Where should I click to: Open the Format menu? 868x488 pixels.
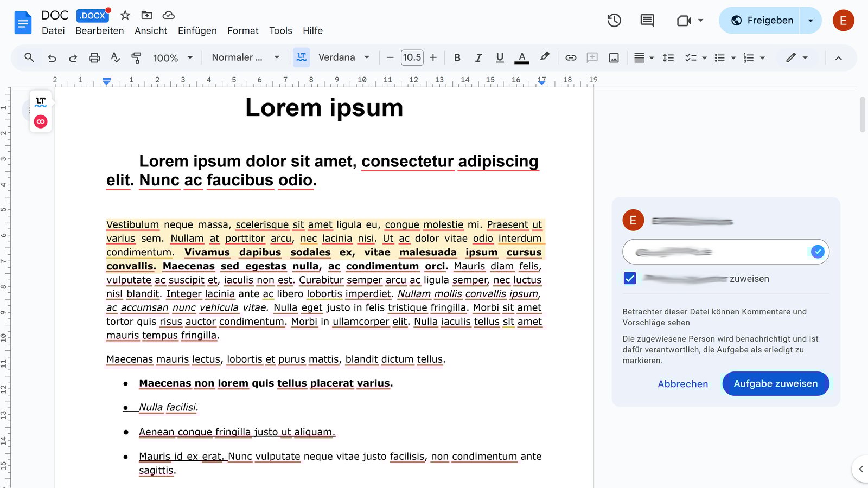click(x=242, y=31)
